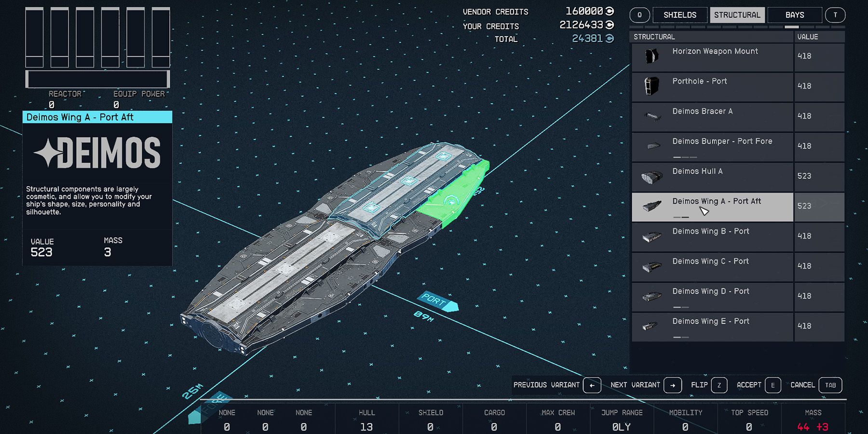This screenshot has width=868, height=434.
Task: Click the Deimos Bumper - Port Fore icon
Action: 652,146
